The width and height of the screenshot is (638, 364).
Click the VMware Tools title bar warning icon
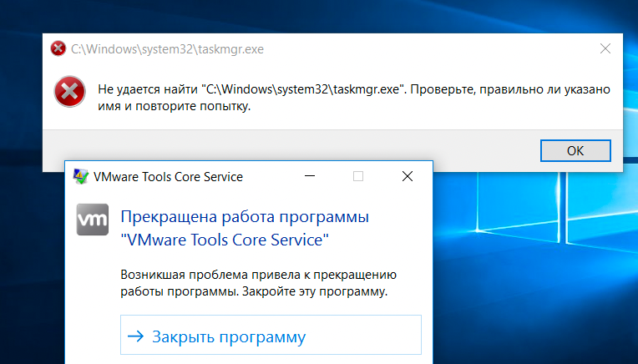click(x=80, y=176)
